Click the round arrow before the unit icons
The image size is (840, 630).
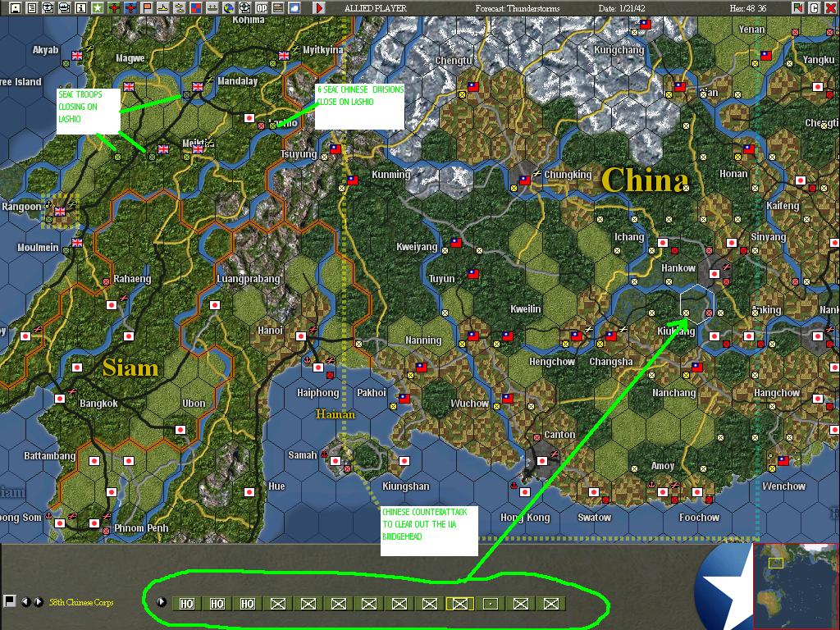tap(162, 601)
